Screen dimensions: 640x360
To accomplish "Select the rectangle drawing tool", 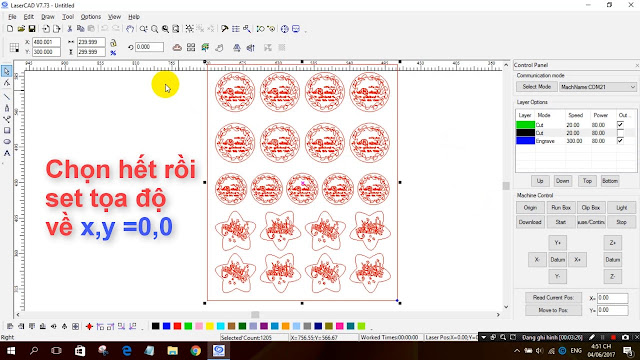I will pos(7,131).
